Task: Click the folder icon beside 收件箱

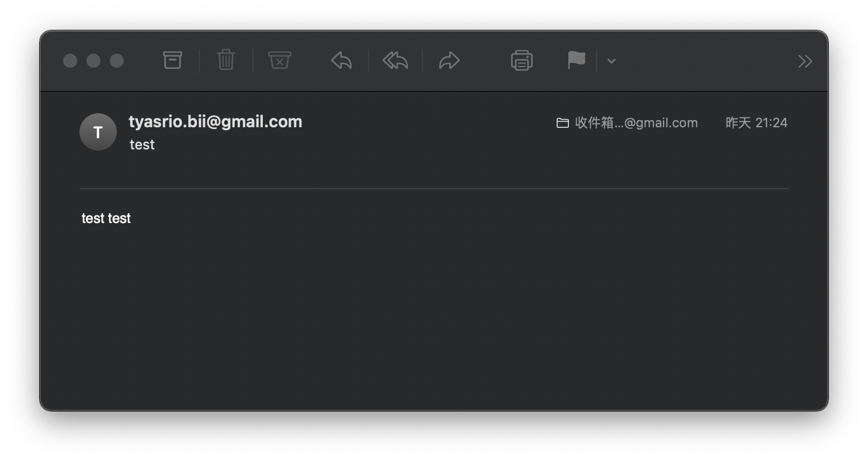Action: pos(563,123)
